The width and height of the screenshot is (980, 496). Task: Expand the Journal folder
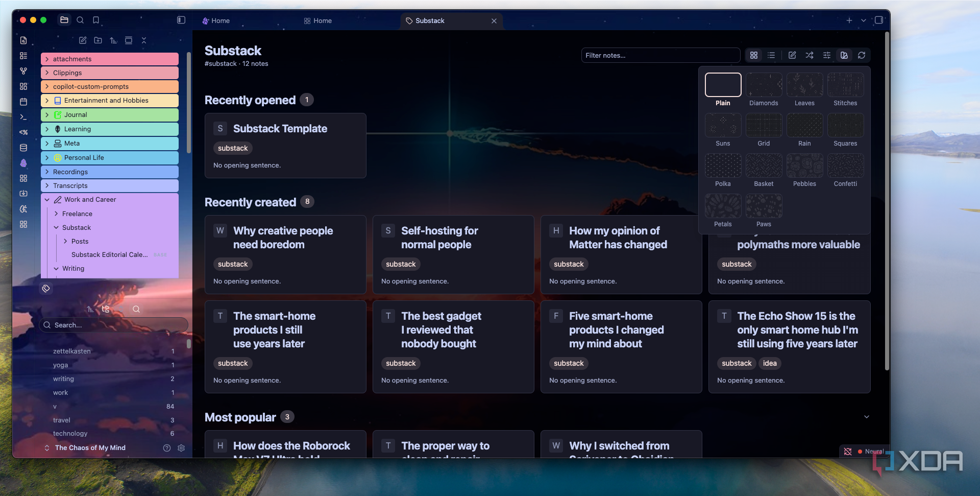[47, 115]
